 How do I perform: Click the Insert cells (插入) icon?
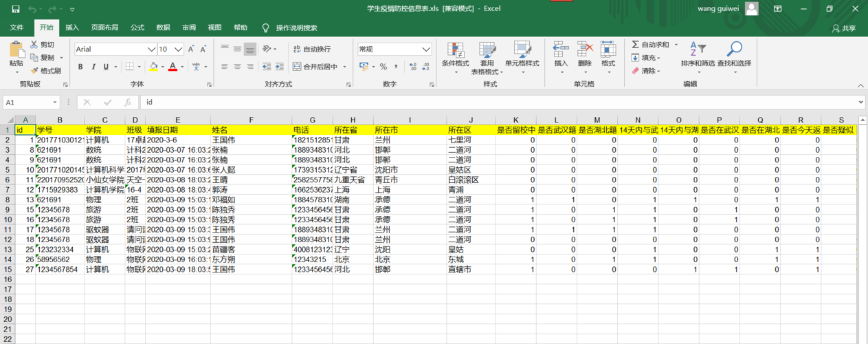(x=561, y=50)
